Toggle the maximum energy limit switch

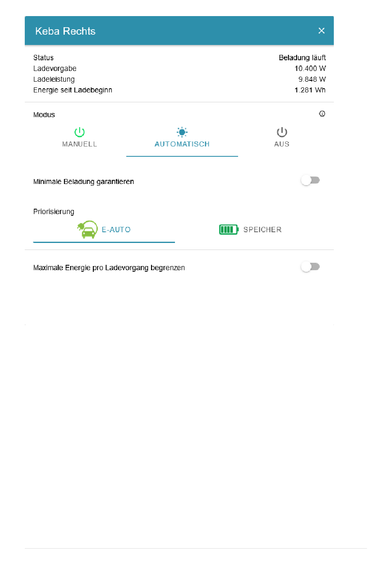[x=310, y=267]
